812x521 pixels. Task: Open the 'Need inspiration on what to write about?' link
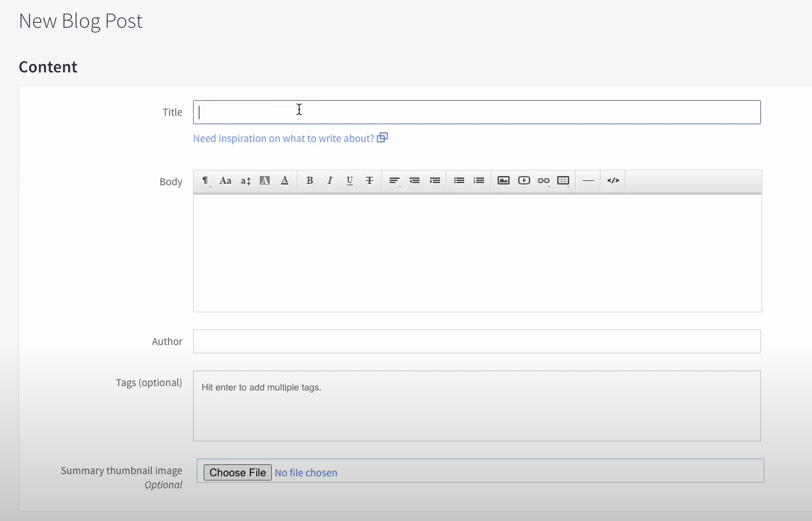283,139
